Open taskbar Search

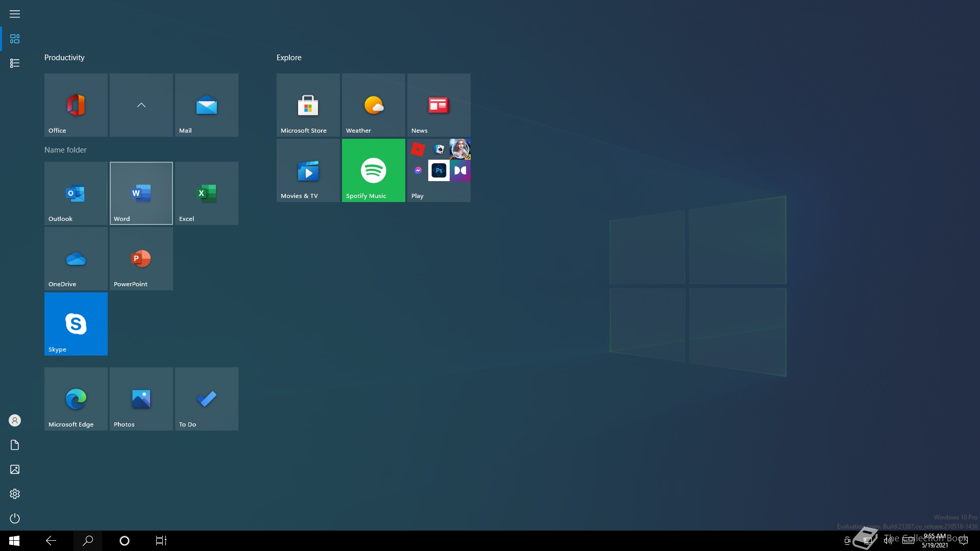(x=88, y=541)
